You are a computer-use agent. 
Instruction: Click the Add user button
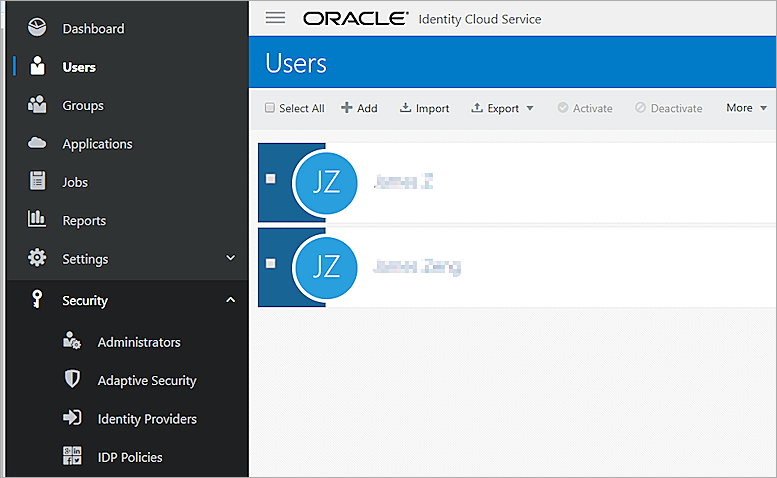click(x=359, y=108)
